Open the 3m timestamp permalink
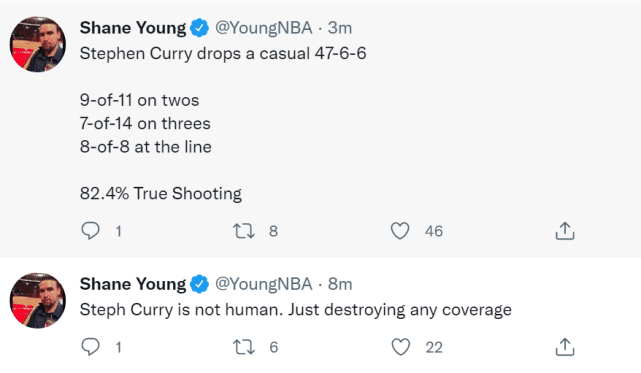This screenshot has width=641, height=373. click(340, 28)
